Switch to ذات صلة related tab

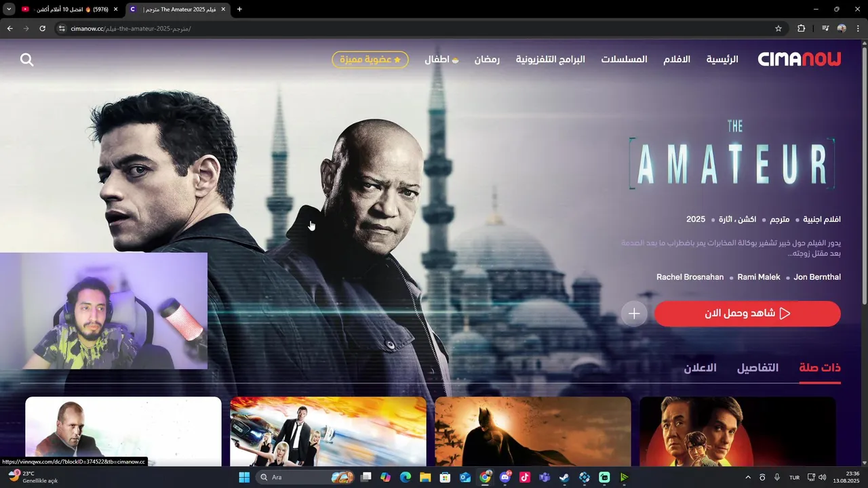pos(820,368)
